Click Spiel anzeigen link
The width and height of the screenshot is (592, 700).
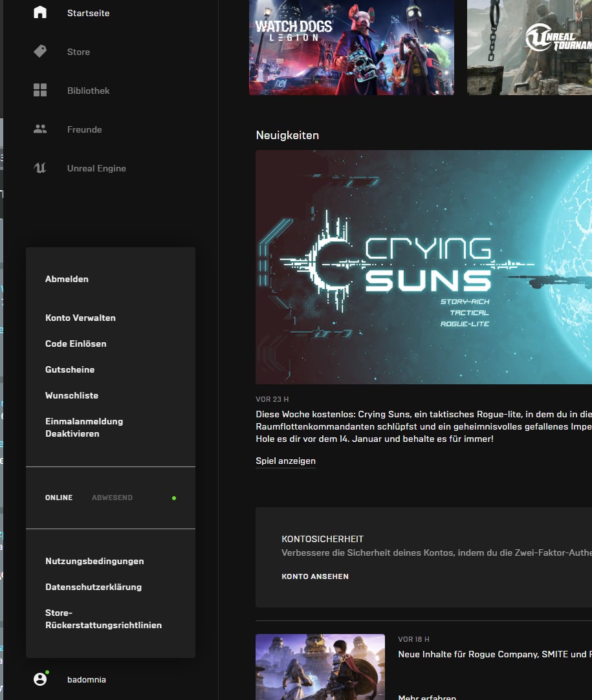pyautogui.click(x=286, y=461)
